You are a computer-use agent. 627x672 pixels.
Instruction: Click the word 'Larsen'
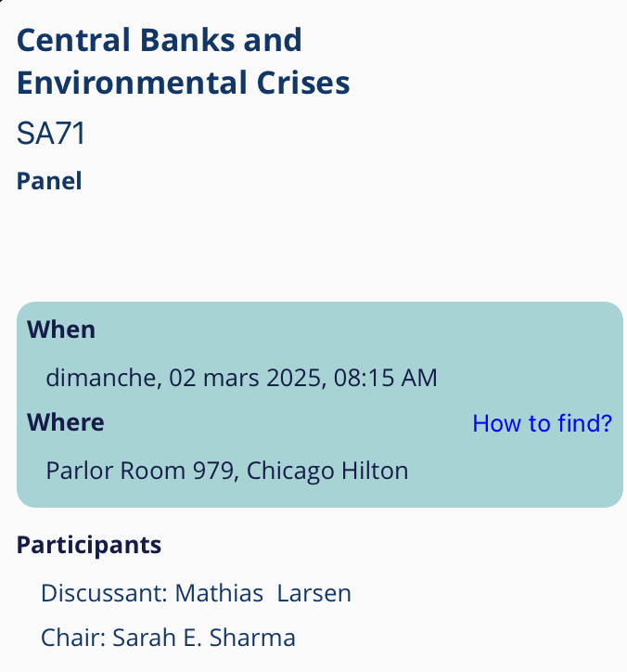314,593
